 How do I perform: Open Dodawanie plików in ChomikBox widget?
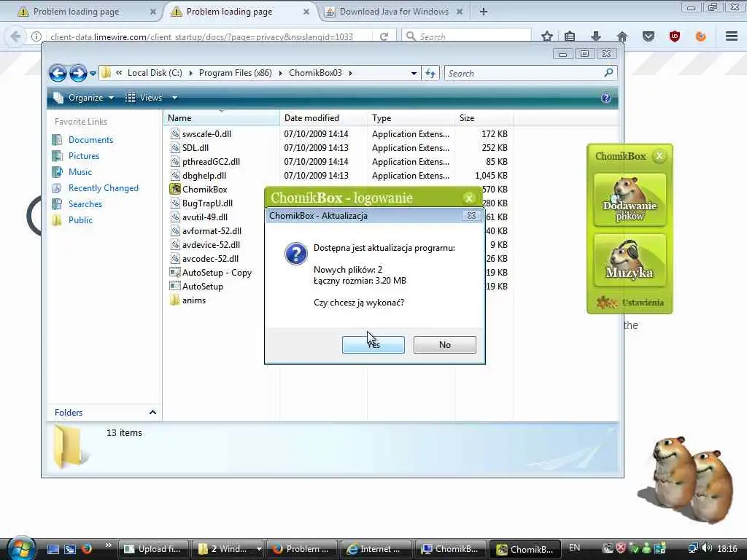pos(630,200)
